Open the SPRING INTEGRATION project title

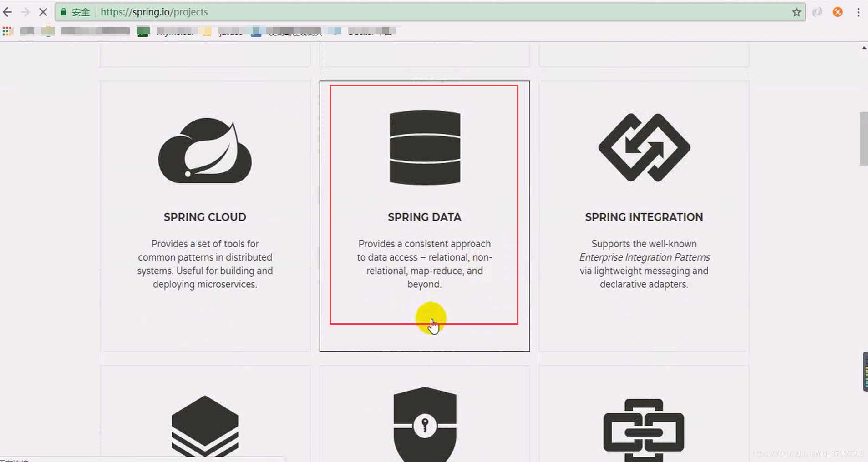(644, 217)
